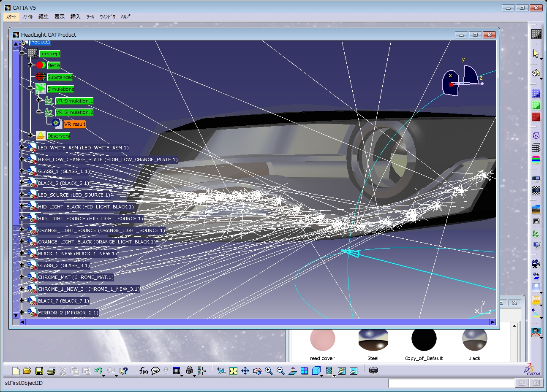
Task: Click the What's This help cursor icon
Action: point(123,371)
